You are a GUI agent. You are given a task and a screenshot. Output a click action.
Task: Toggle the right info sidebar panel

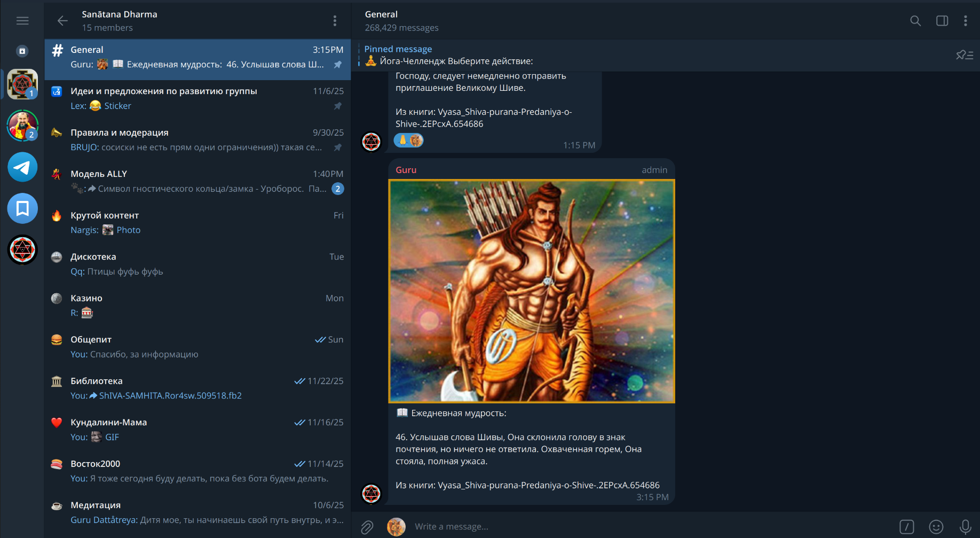tap(942, 21)
